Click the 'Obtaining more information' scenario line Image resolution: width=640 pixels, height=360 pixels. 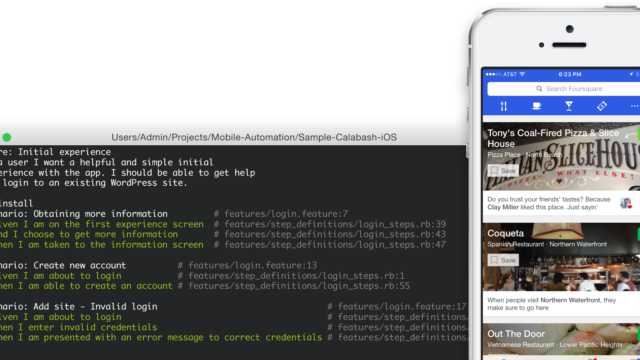coord(84,214)
